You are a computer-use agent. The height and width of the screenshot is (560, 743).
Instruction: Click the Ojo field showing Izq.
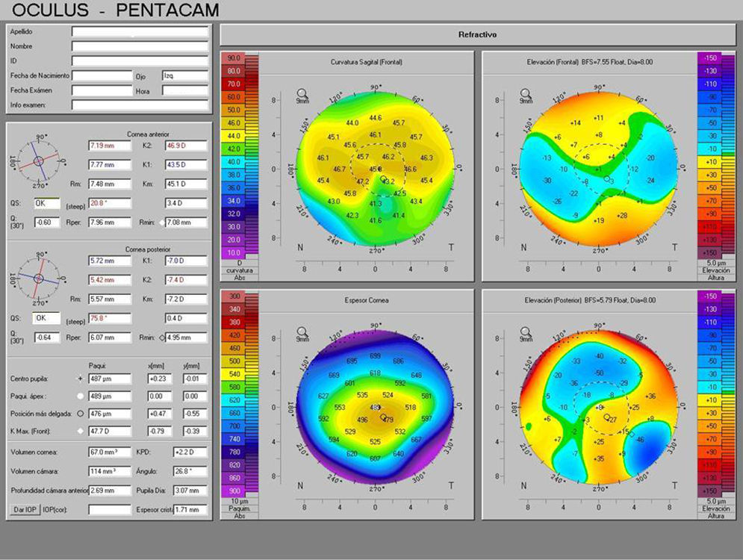pyautogui.click(x=184, y=76)
